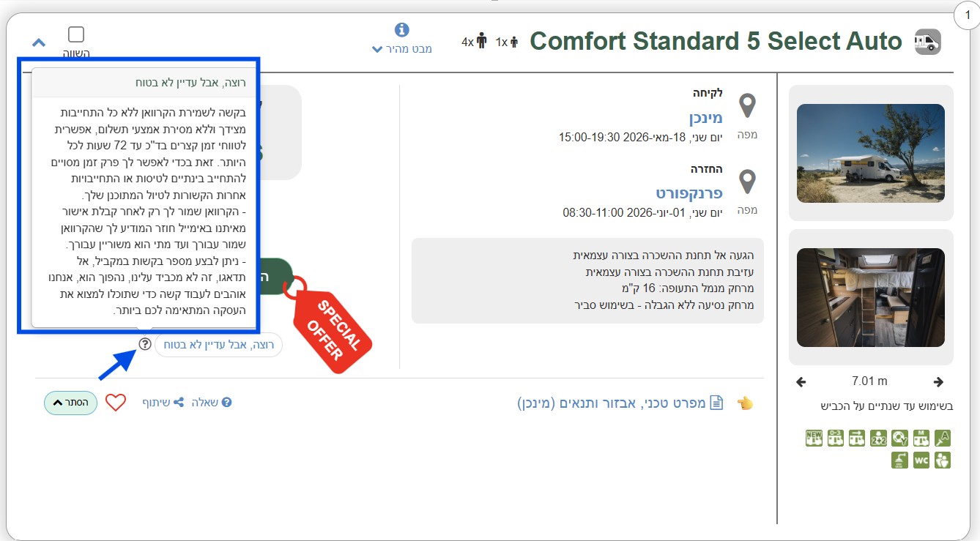The height and width of the screenshot is (541, 980).
Task: Open the camper exterior photo thumbnail
Action: pyautogui.click(x=870, y=153)
